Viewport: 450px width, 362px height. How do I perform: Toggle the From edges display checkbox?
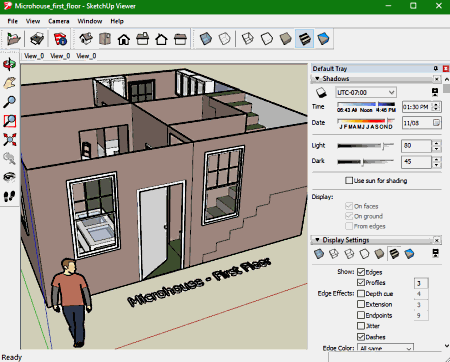pos(365,226)
